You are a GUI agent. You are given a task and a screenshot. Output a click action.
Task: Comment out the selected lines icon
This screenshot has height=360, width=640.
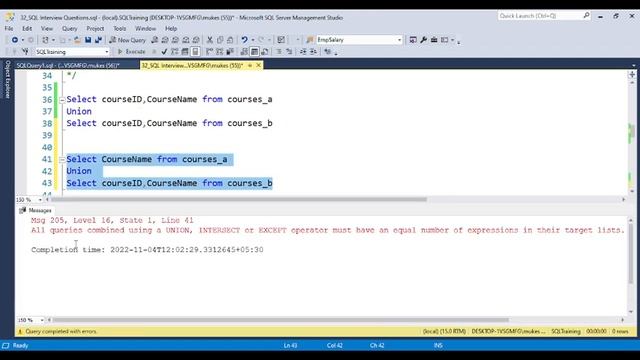click(x=279, y=51)
